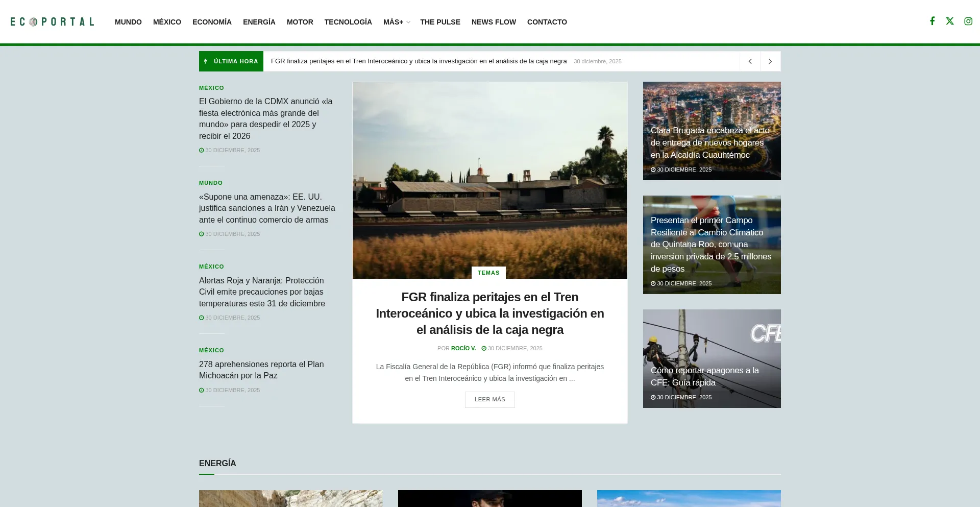This screenshot has height=507, width=980.
Task: Open Ecoportal's Facebook page
Action: 932,21
